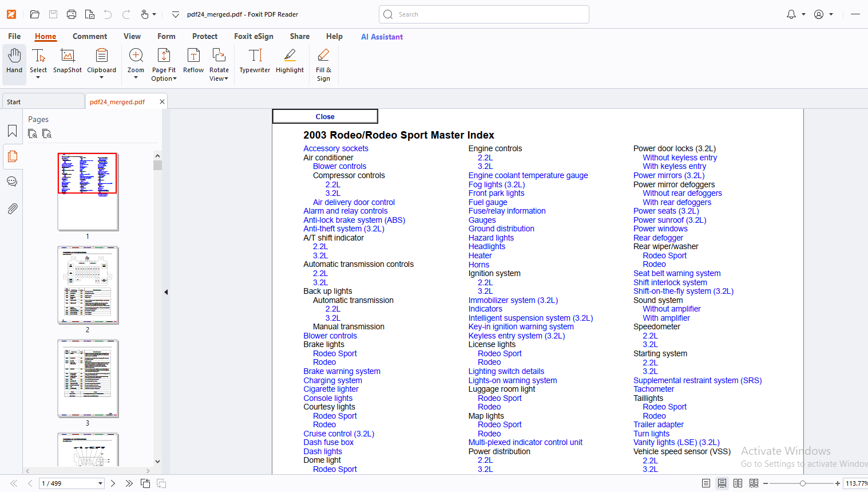
Task: Open the Foxit eSign tab
Action: [253, 36]
